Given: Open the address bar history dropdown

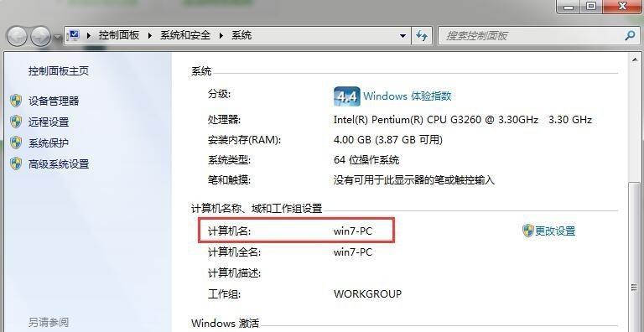Looking at the screenshot, I should [x=402, y=36].
